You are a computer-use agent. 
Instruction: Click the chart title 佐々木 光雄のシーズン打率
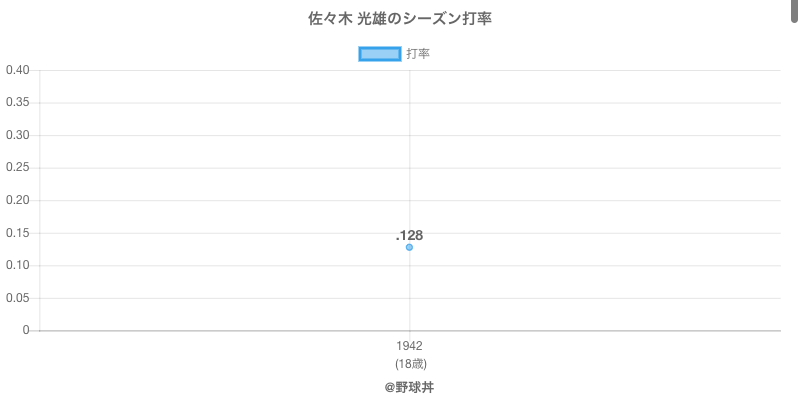coord(400,19)
